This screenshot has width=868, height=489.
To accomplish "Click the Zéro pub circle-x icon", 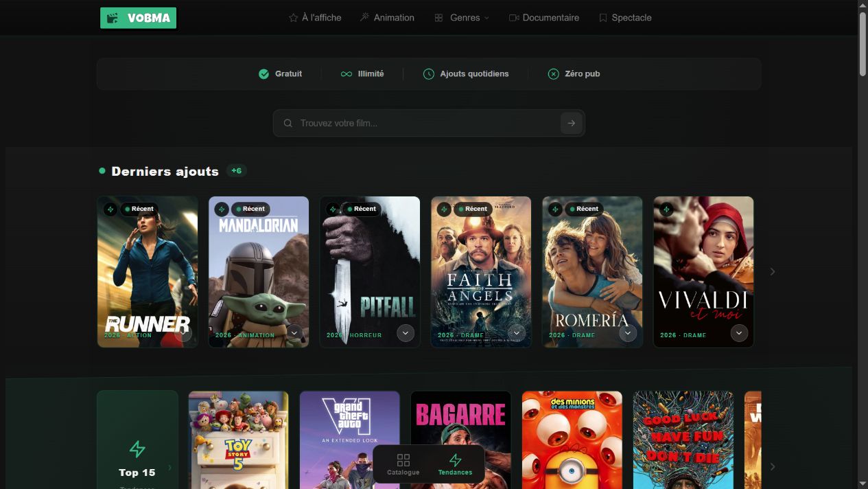I will pyautogui.click(x=554, y=73).
